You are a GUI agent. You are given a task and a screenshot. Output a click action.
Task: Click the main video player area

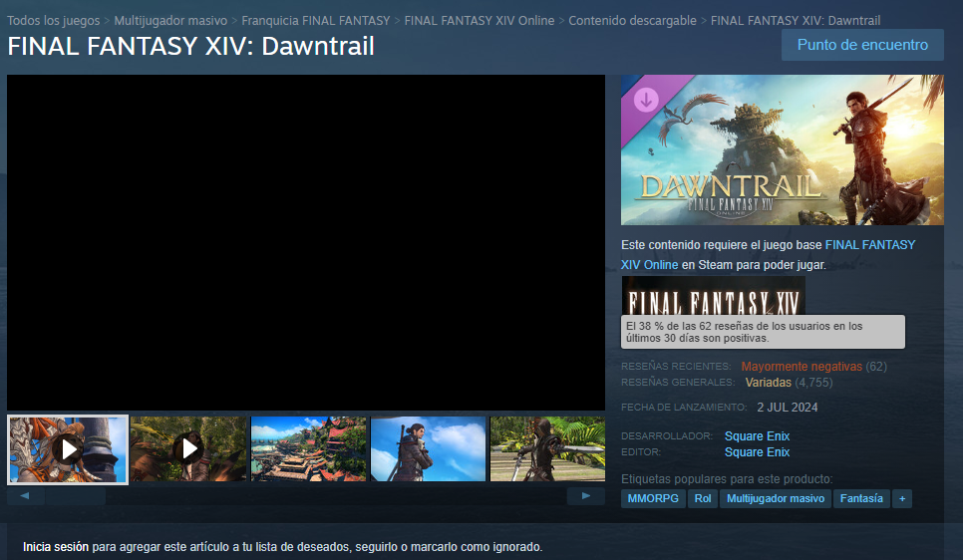pos(306,242)
